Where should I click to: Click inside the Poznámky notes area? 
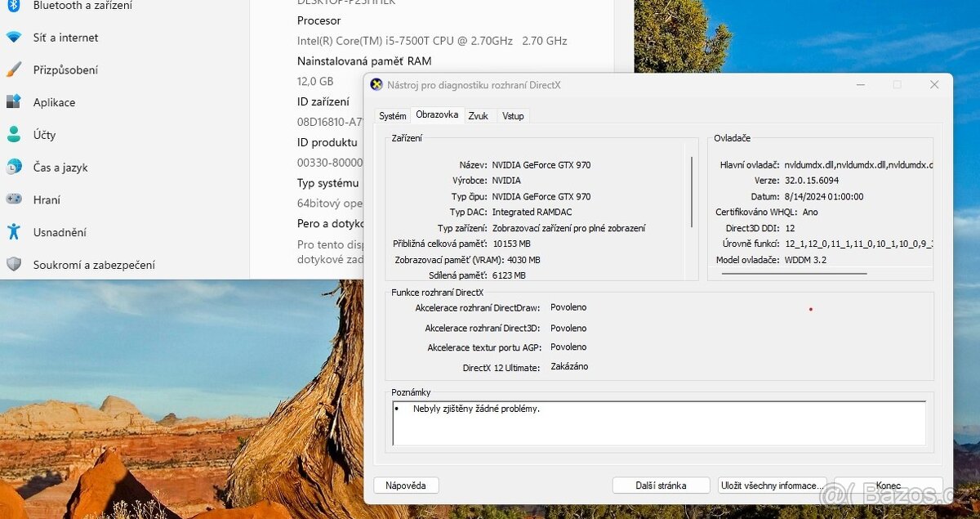(660, 422)
